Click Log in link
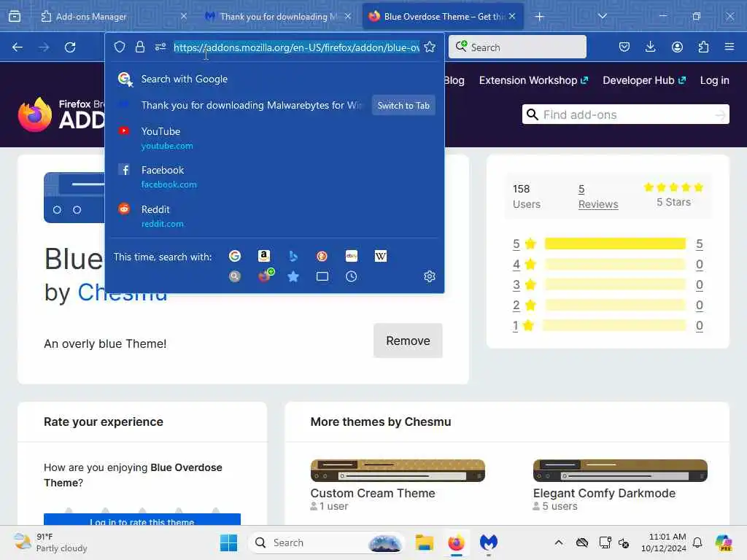 click(x=715, y=80)
